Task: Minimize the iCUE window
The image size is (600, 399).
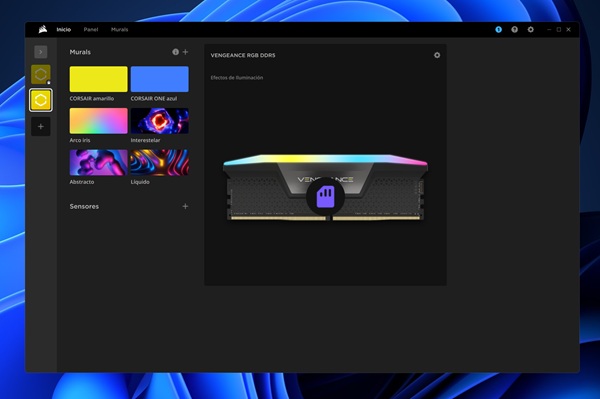Action: (549, 29)
